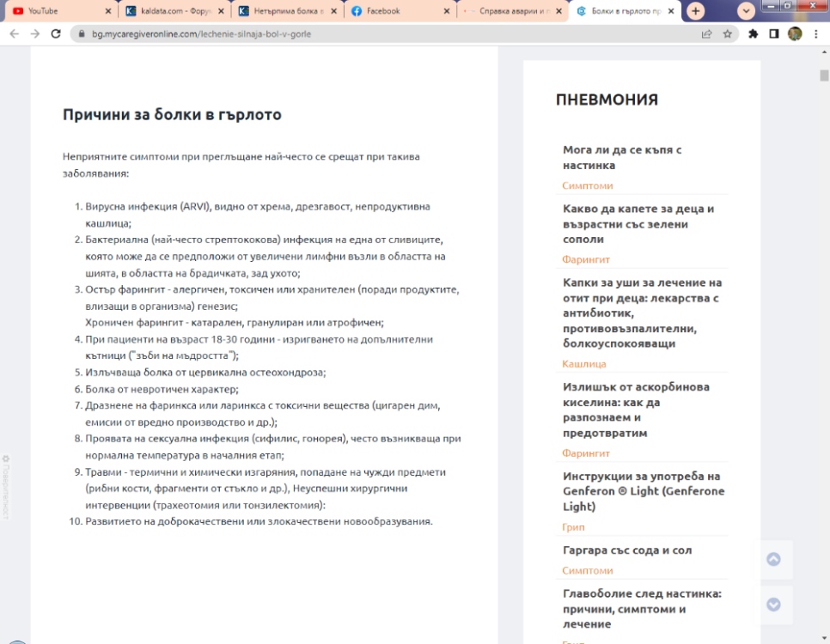Click the scrollbar down arrow
This screenshot has height=644, width=830.
click(x=824, y=638)
